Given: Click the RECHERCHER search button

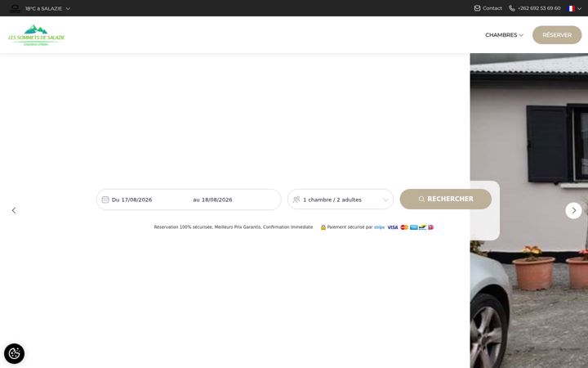Looking at the screenshot, I should pos(446,199).
